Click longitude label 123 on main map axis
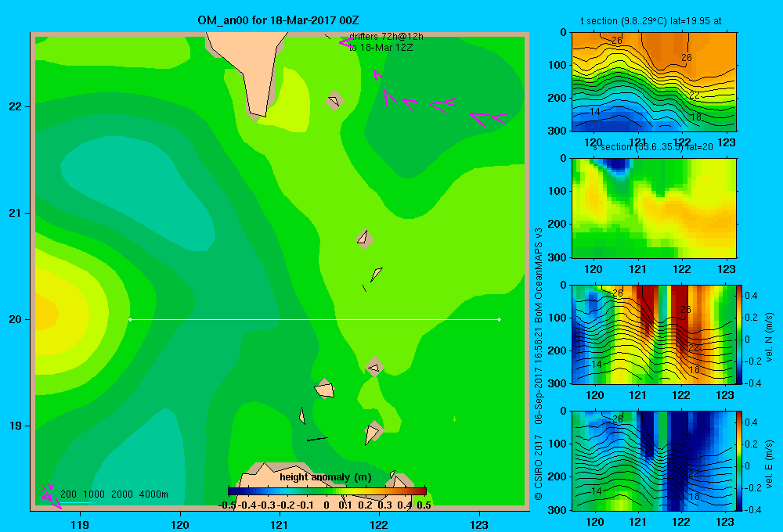Viewport: 783px width, 532px height. coord(479,524)
